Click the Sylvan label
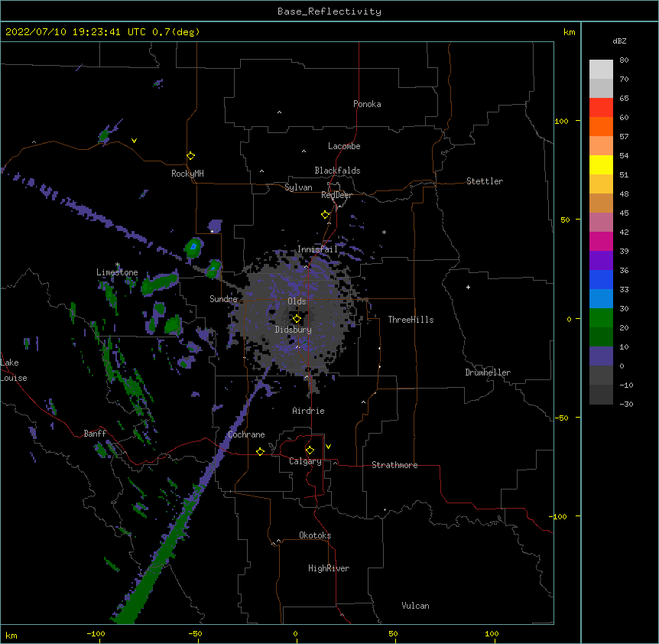This screenshot has height=644, width=659. [298, 187]
